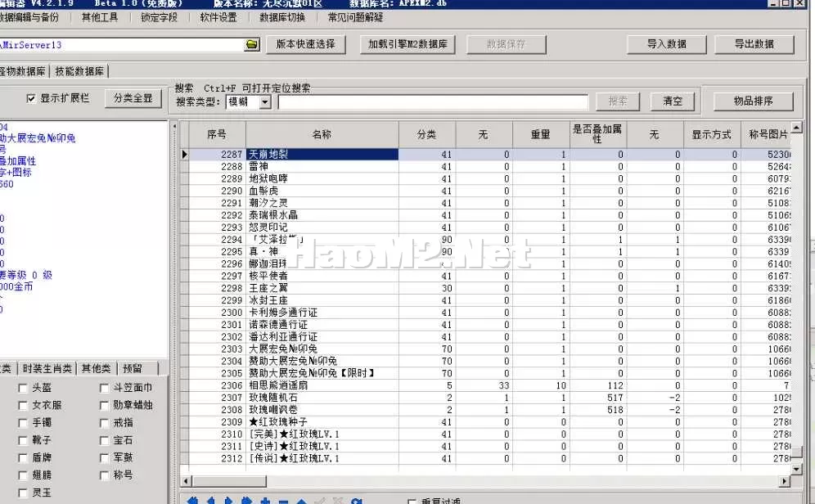Switch to the 技能数据库 tab
Viewport: 815px width, 504px height.
[79, 71]
